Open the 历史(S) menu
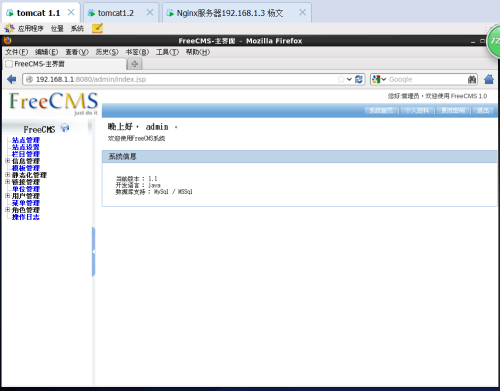Screen dimensions: 500x391 click(107, 52)
